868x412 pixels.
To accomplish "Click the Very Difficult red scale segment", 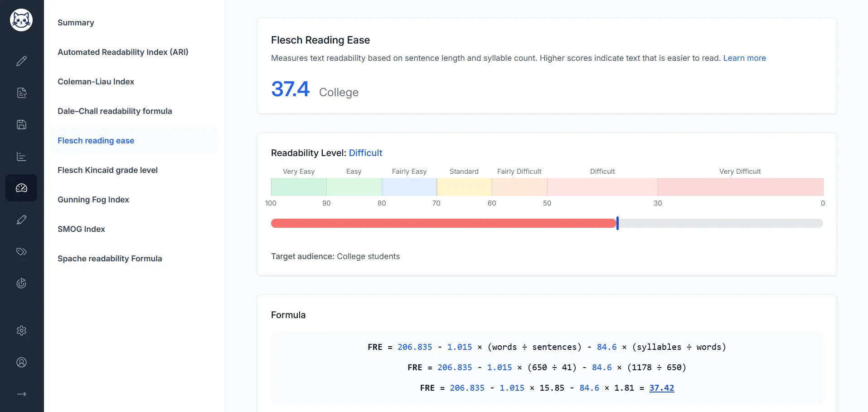I will tap(740, 187).
